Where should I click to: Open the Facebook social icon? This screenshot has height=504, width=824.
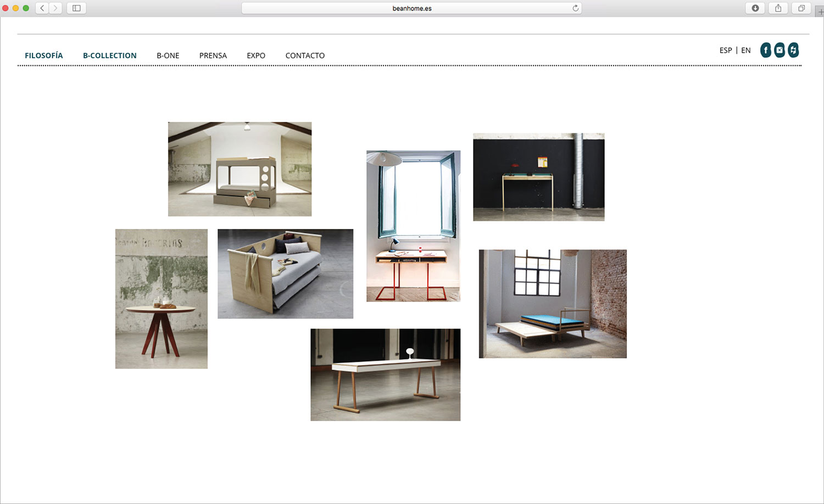[765, 50]
